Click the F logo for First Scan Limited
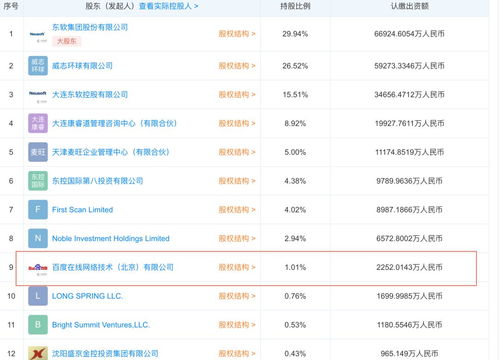 38,210
